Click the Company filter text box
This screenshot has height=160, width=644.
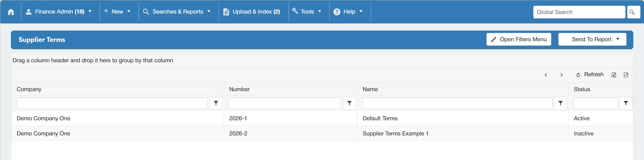[x=112, y=103]
